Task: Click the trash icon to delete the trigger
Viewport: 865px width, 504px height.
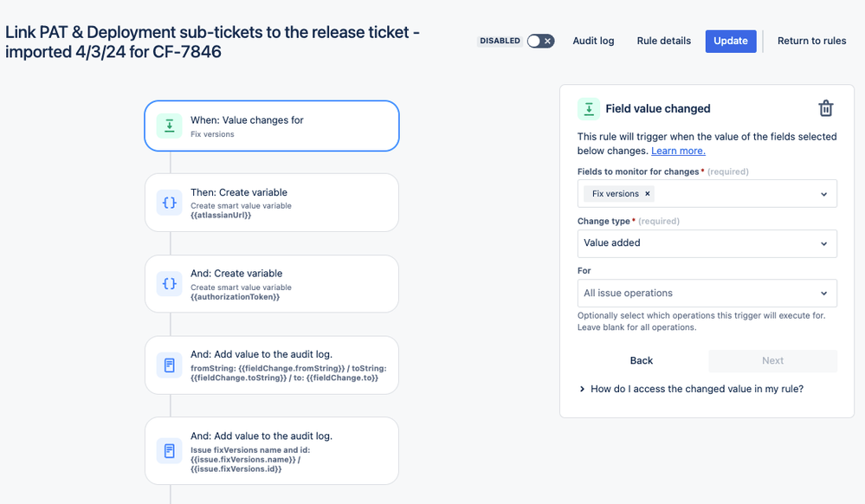Action: point(825,108)
